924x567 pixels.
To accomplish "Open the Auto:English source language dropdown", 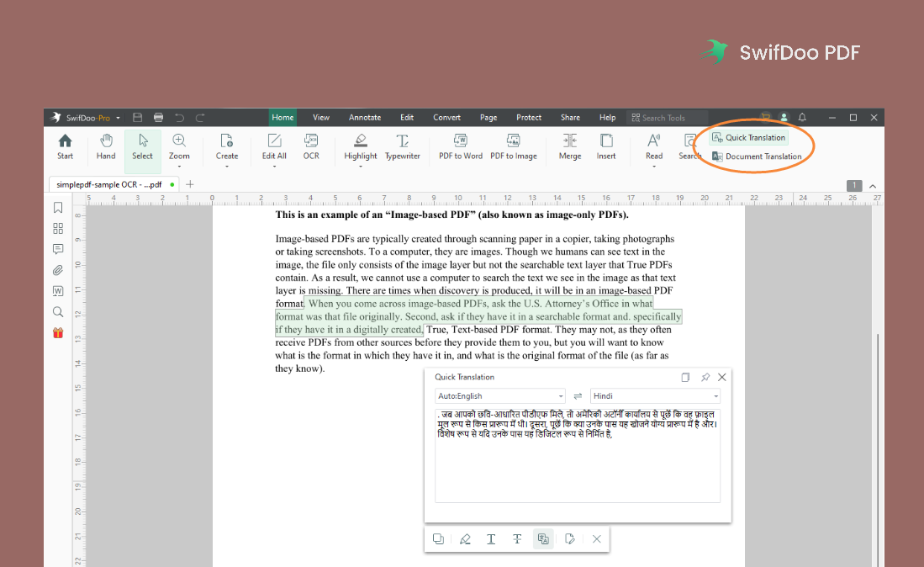I will pyautogui.click(x=500, y=396).
